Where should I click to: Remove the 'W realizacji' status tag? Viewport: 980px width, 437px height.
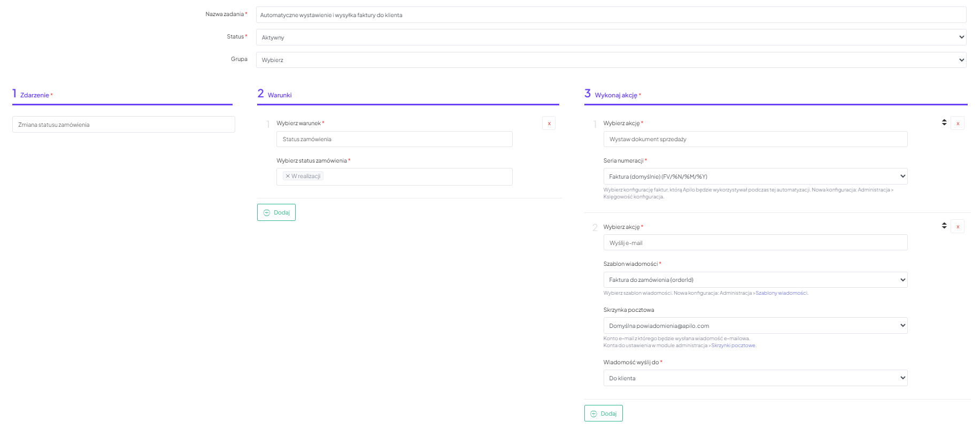(x=288, y=176)
